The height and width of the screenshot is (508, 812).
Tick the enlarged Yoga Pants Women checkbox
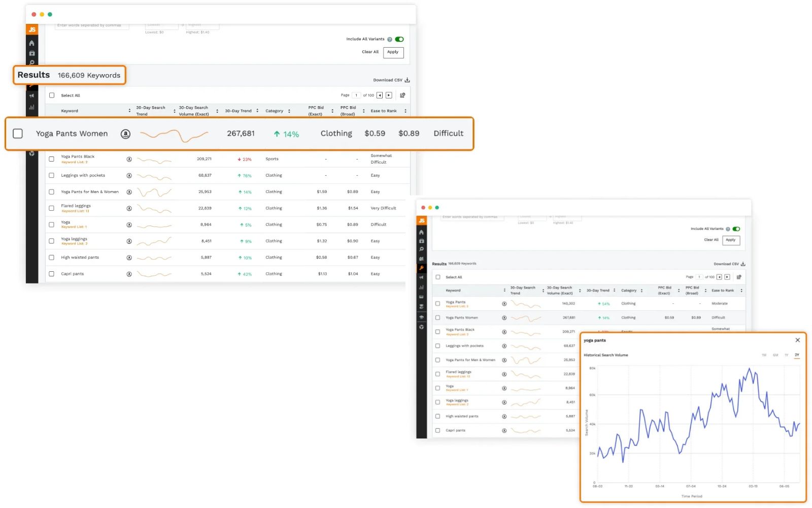point(18,134)
